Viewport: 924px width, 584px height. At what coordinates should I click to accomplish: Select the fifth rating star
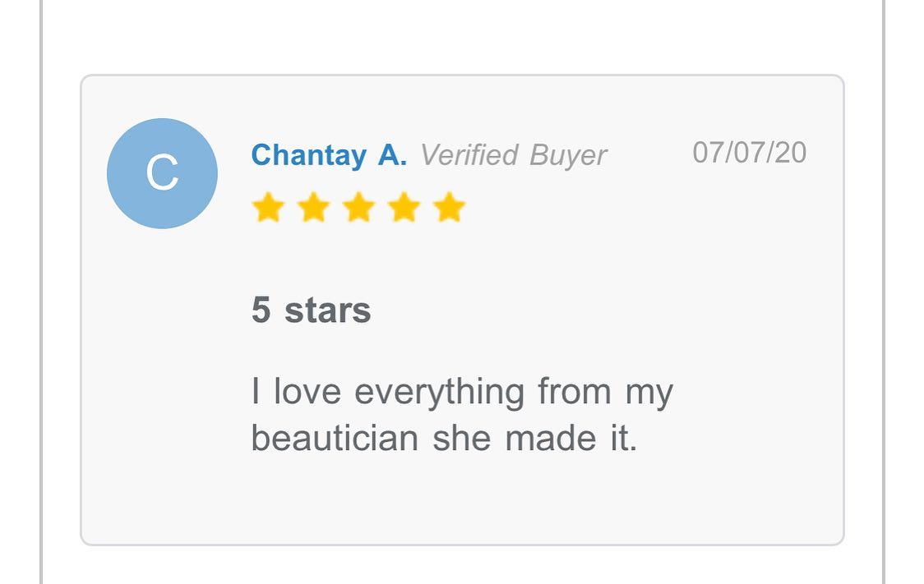[449, 208]
